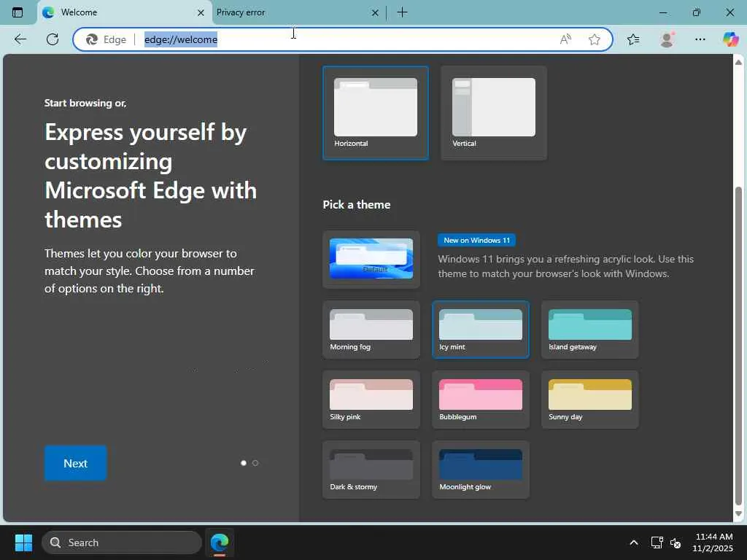The image size is (747, 560).
Task: Pick the Island getaway theme
Action: click(x=589, y=330)
